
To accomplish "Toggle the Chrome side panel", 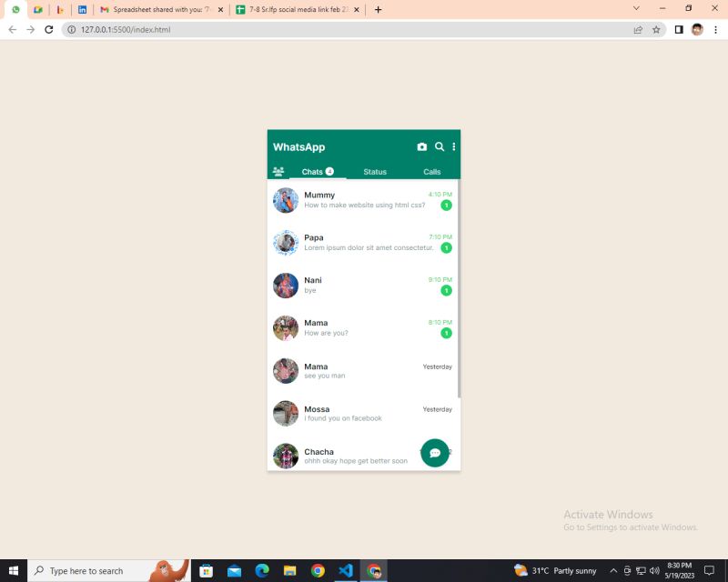I will click(679, 30).
